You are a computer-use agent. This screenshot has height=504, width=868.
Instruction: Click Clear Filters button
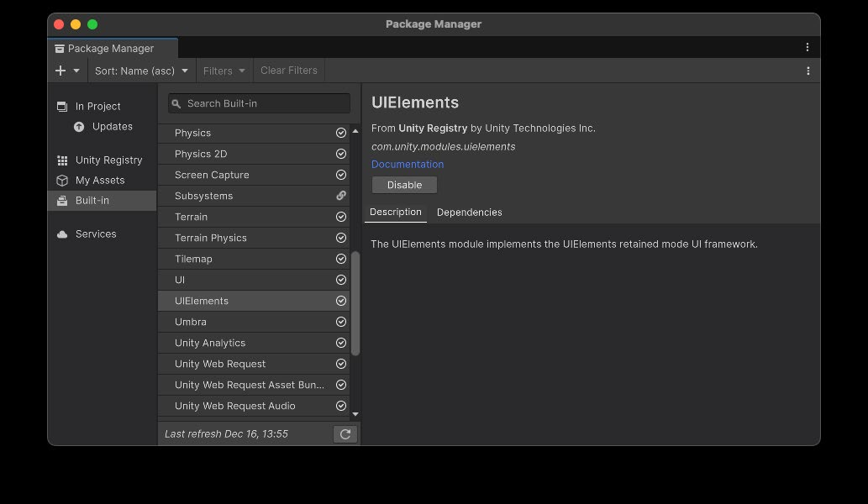click(x=289, y=71)
